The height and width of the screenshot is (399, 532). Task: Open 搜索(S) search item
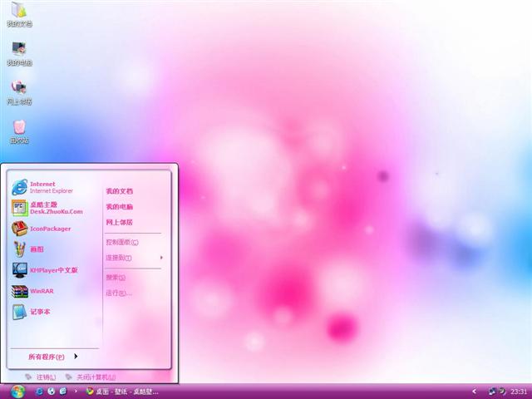[116, 278]
